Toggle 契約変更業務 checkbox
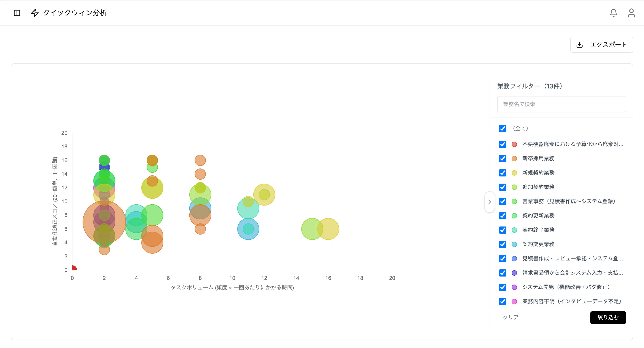Viewport: 644px width, 348px height. pos(502,244)
